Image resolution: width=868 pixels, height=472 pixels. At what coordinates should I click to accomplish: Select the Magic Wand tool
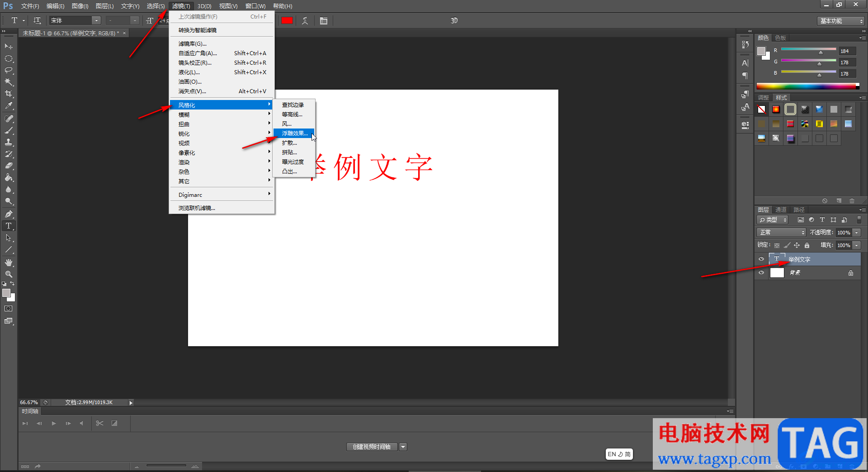(9, 82)
